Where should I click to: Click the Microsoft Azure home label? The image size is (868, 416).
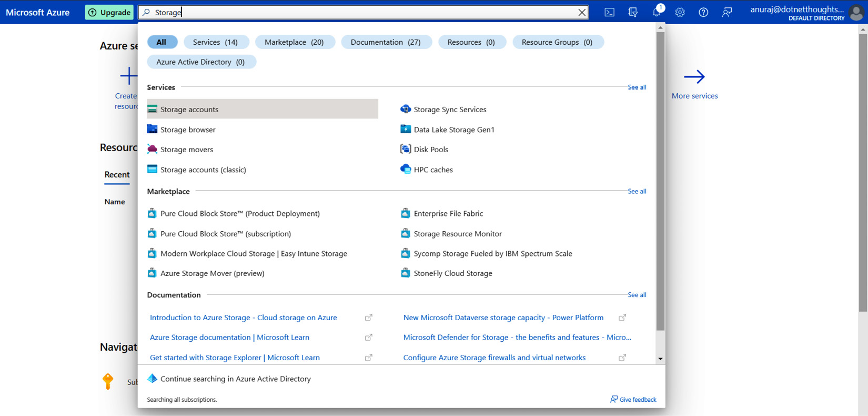(x=38, y=12)
